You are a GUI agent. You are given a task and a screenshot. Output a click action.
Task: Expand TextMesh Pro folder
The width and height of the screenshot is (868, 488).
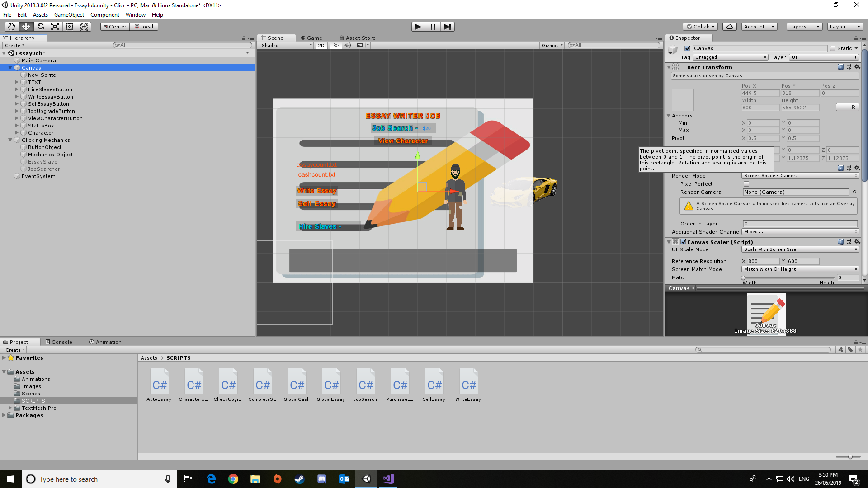click(x=10, y=408)
